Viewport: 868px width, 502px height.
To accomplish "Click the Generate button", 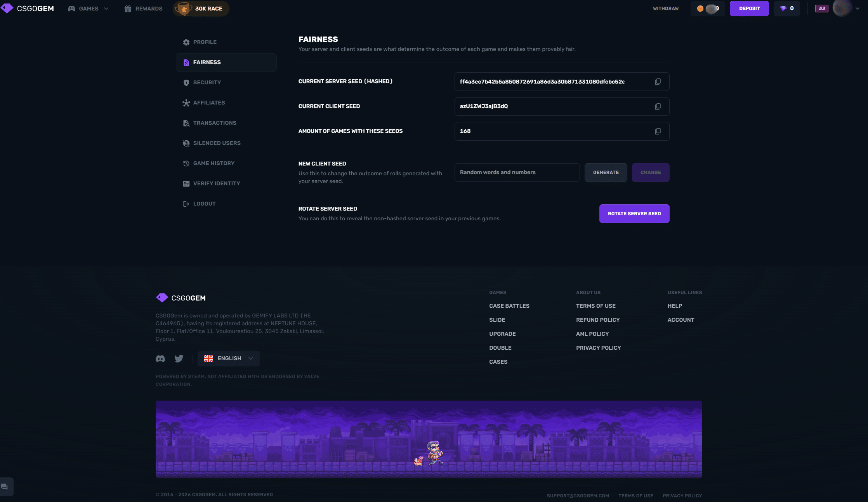I will [606, 173].
